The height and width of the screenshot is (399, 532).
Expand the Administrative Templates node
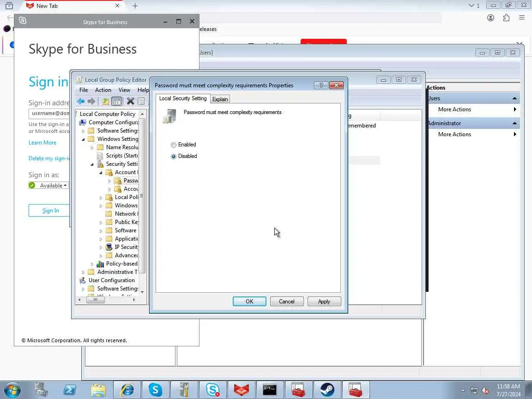coord(83,272)
